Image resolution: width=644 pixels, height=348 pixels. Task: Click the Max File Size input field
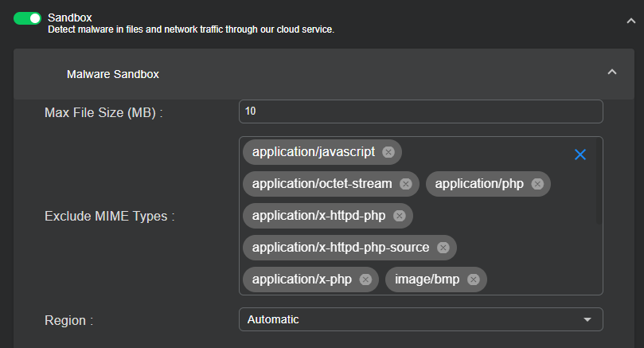pos(420,111)
